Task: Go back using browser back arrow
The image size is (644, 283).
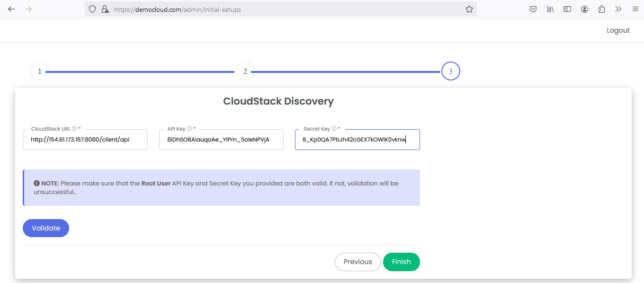Action: tap(11, 9)
